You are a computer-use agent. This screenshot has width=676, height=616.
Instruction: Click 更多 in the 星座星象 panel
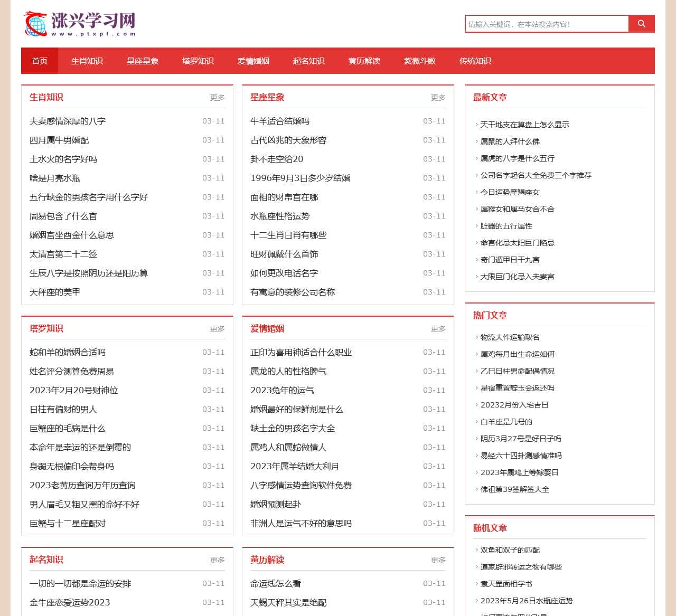[x=438, y=98]
